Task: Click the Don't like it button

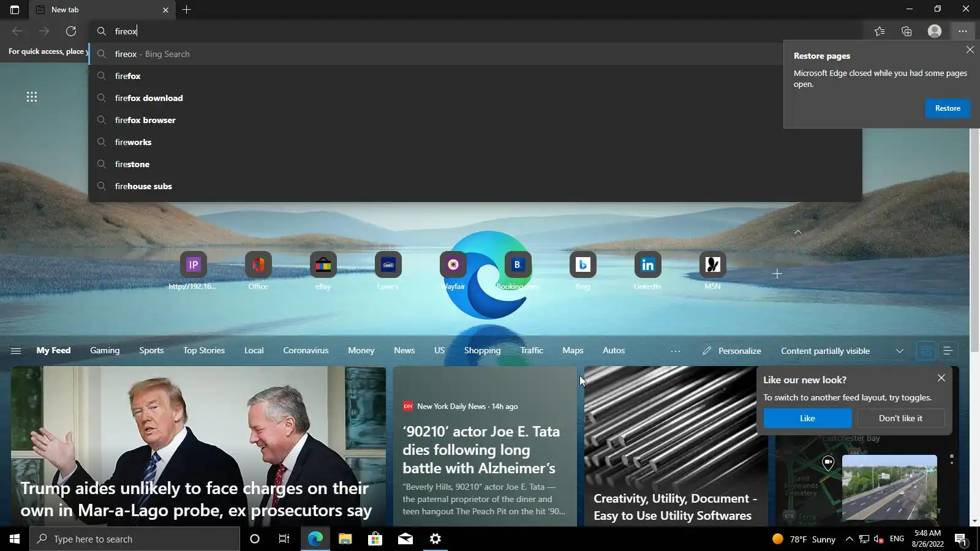Action: click(900, 418)
